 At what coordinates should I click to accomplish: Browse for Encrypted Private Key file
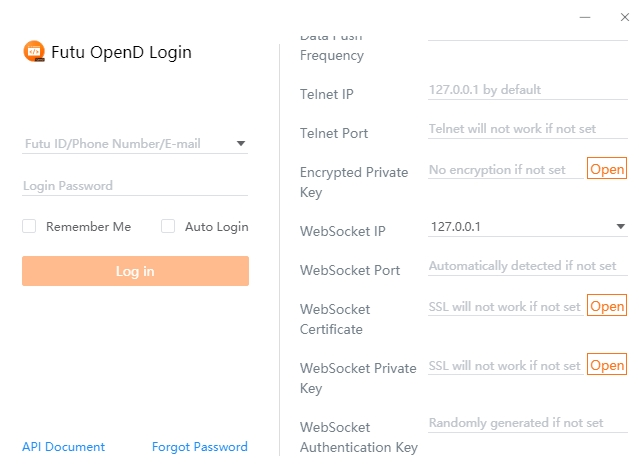tap(607, 170)
